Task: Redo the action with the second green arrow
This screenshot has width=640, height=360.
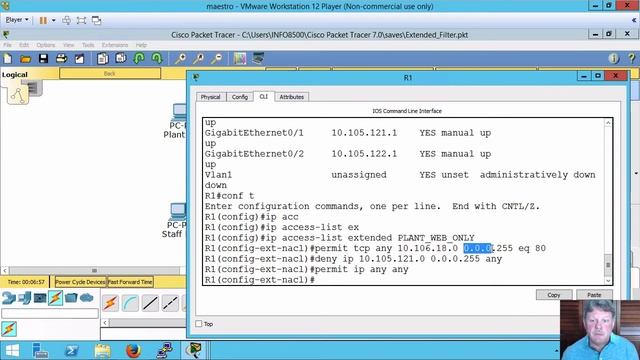Action: (x=157, y=59)
